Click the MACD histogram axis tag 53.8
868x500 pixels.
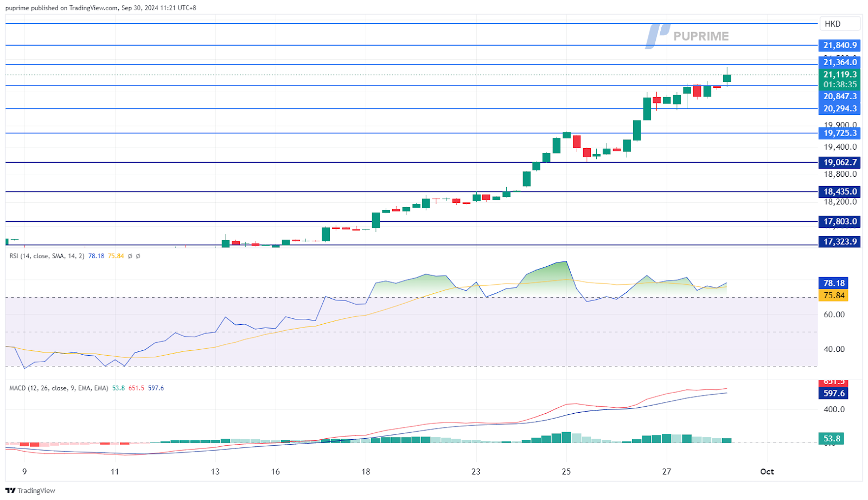[x=831, y=439]
